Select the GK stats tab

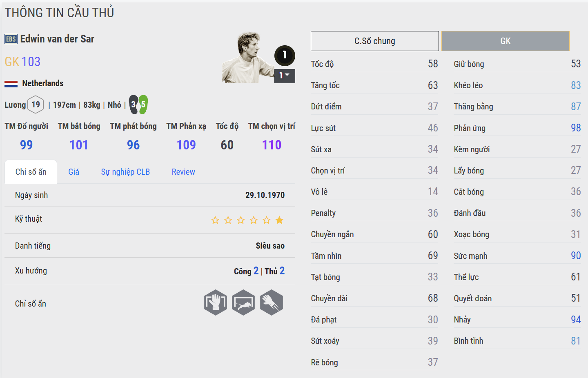click(x=505, y=41)
